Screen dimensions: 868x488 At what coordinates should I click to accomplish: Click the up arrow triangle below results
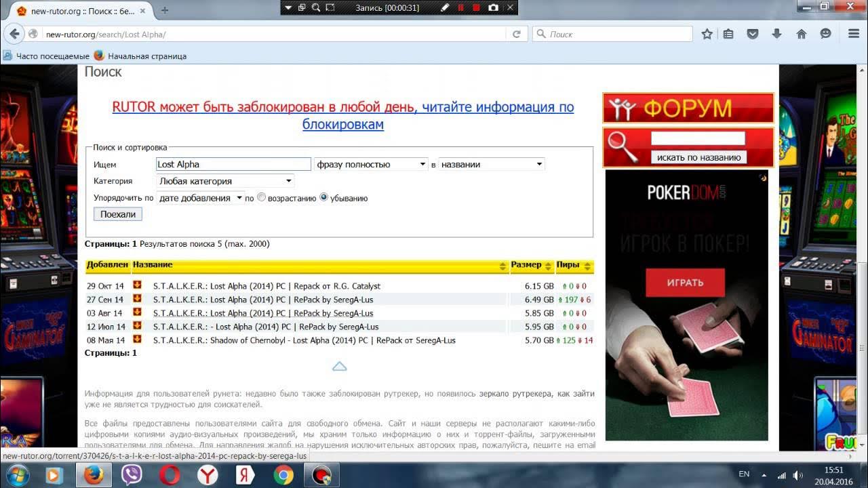pos(340,366)
